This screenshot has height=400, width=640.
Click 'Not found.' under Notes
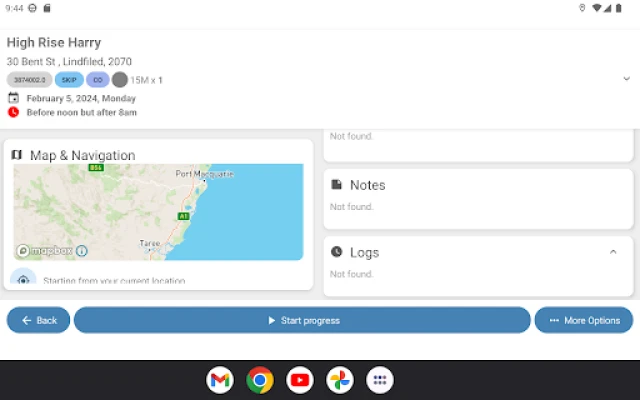coord(351,207)
